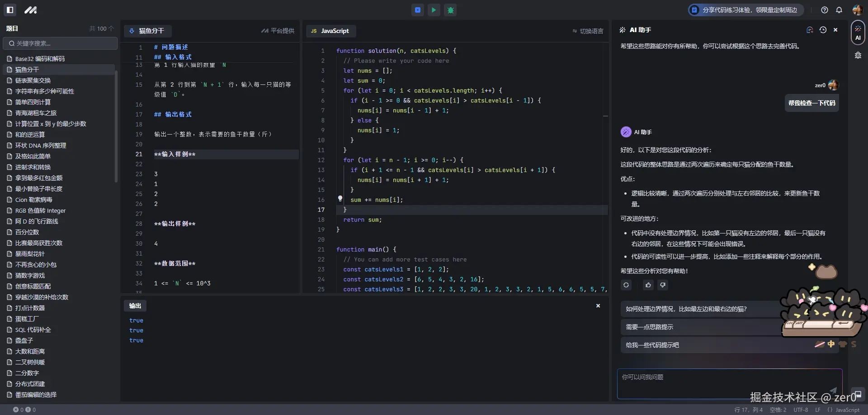Click the blue square button beside Run
Screen dimensions: 868x415
coord(418,10)
